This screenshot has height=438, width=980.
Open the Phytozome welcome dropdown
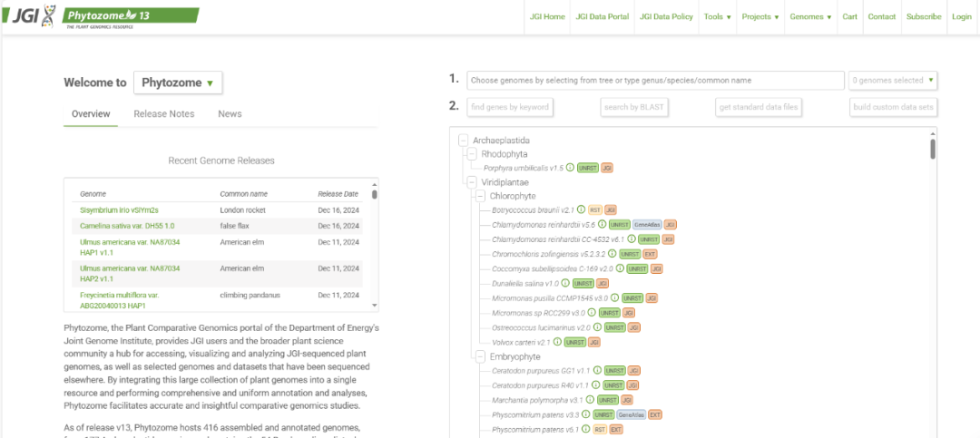178,83
